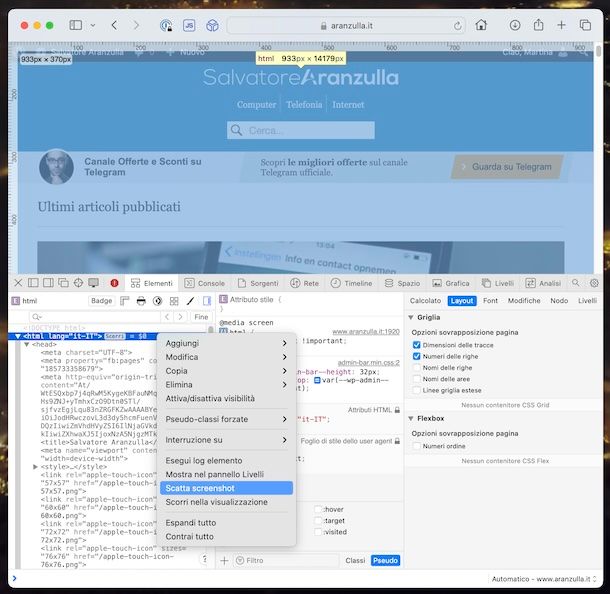Check the :hover pseudo-class box
The height and width of the screenshot is (594, 610).
coord(318,509)
